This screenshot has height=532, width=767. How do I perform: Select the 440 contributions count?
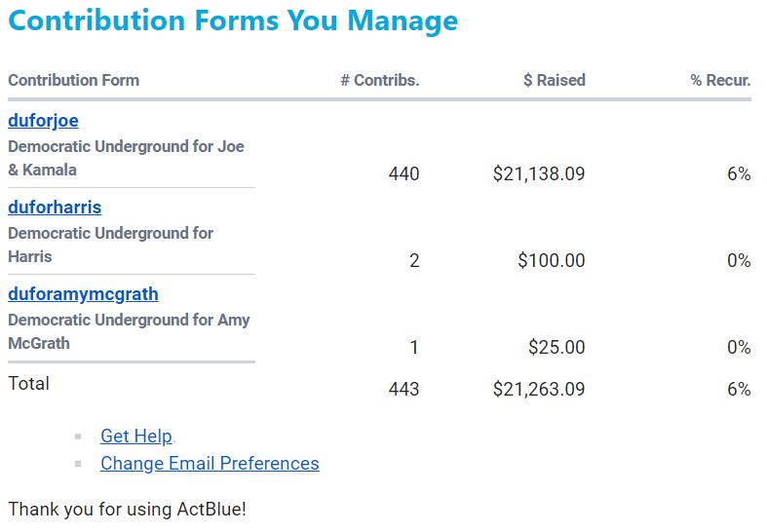tap(404, 173)
